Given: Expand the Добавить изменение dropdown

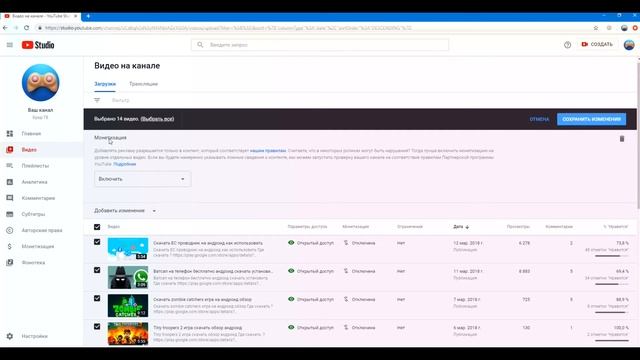Looking at the screenshot, I should coord(125,211).
